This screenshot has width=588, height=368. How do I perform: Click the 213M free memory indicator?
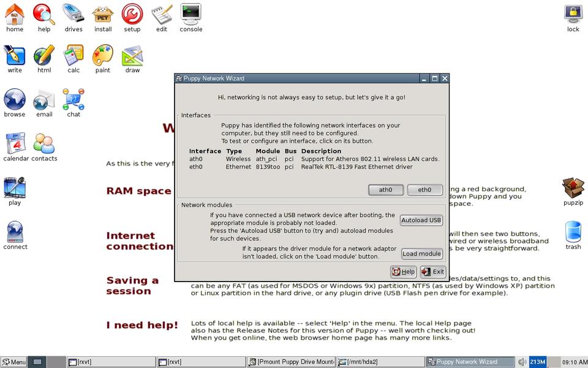537,362
